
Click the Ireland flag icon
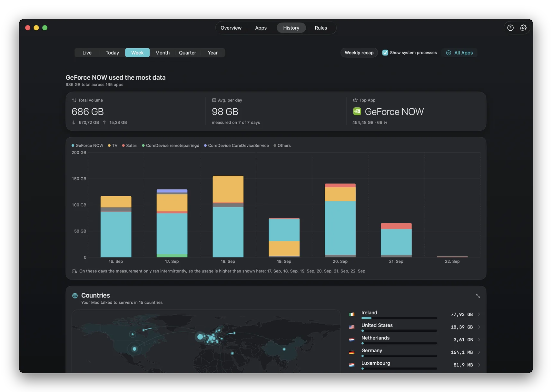pos(352,314)
